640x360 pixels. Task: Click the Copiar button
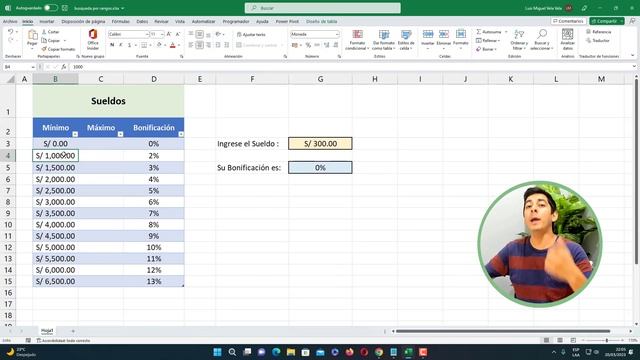point(52,40)
